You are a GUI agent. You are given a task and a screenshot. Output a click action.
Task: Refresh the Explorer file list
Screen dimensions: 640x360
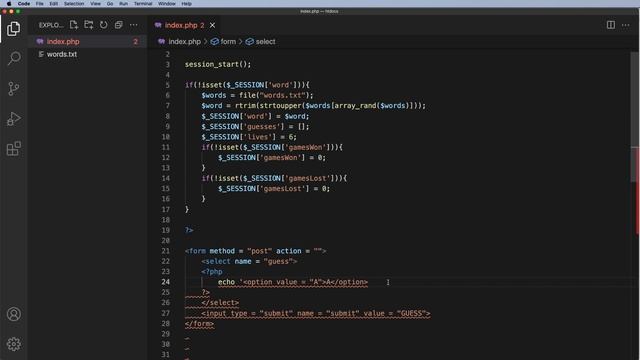tap(104, 25)
